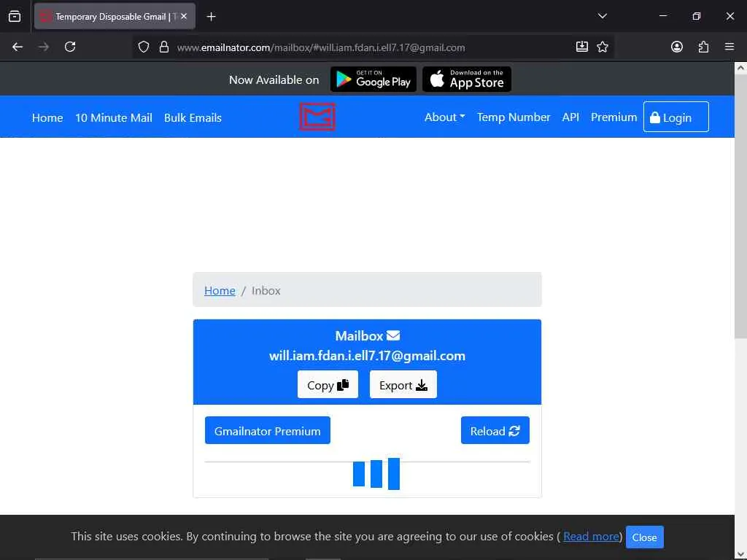Click the Gmailnator Premium button
This screenshot has width=747, height=560.
click(x=267, y=430)
